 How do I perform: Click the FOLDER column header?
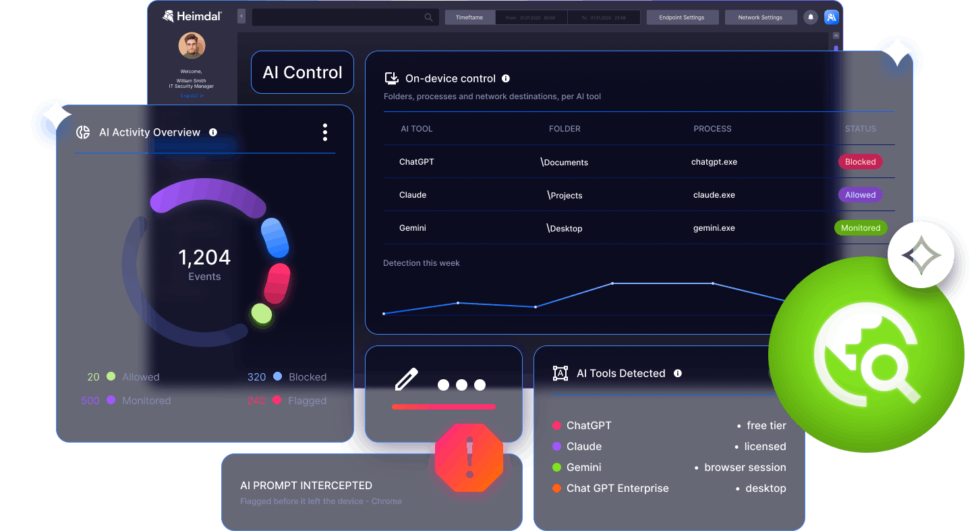[565, 129]
